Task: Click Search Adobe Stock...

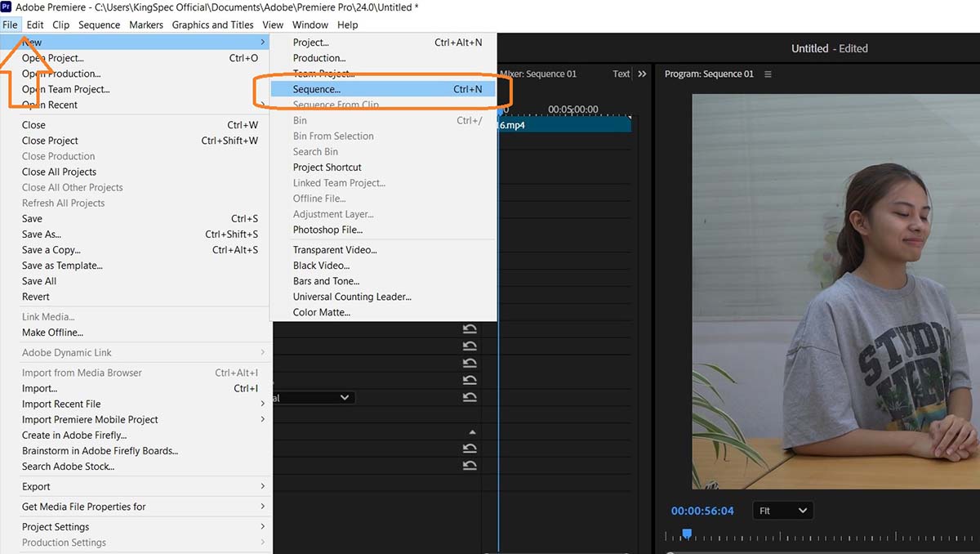Action: tap(136, 467)
